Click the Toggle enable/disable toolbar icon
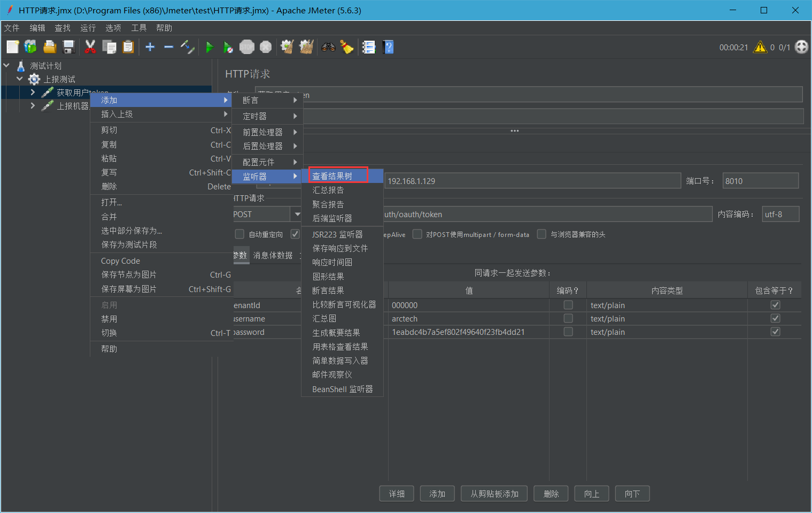The image size is (812, 513). click(187, 47)
